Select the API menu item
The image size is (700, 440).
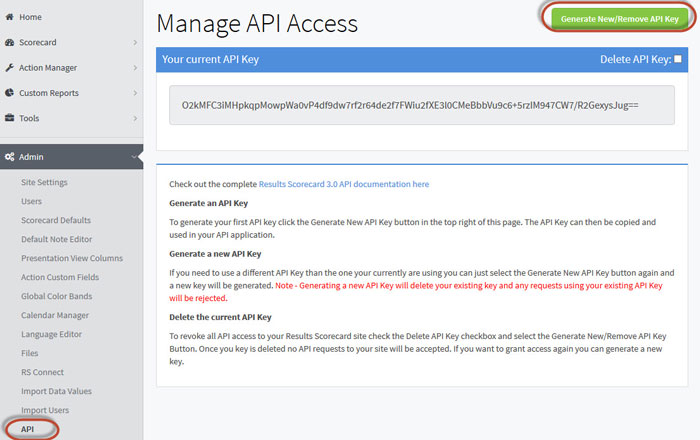[28, 429]
